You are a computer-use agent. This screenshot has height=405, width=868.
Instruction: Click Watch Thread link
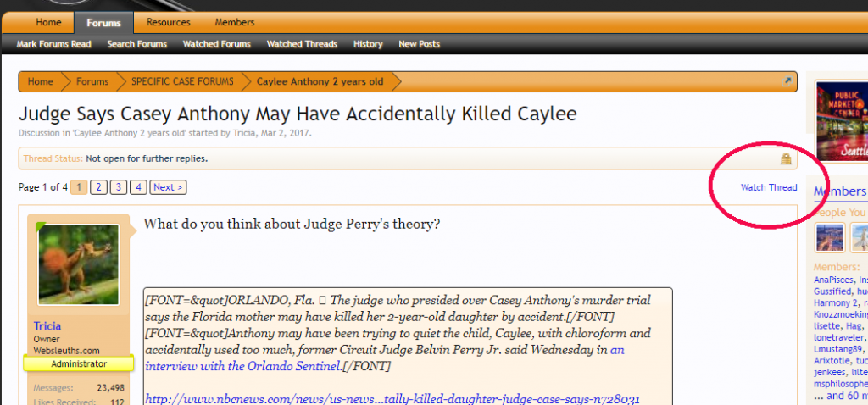pyautogui.click(x=768, y=187)
